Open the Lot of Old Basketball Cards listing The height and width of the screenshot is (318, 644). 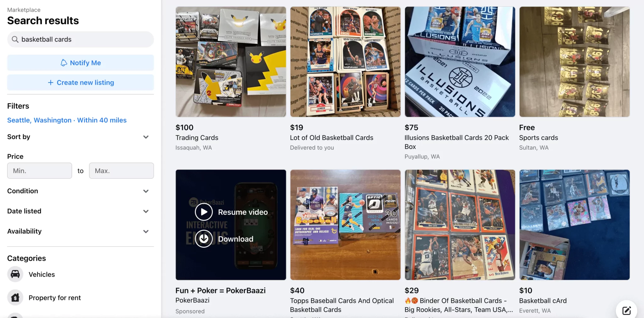coord(331,138)
